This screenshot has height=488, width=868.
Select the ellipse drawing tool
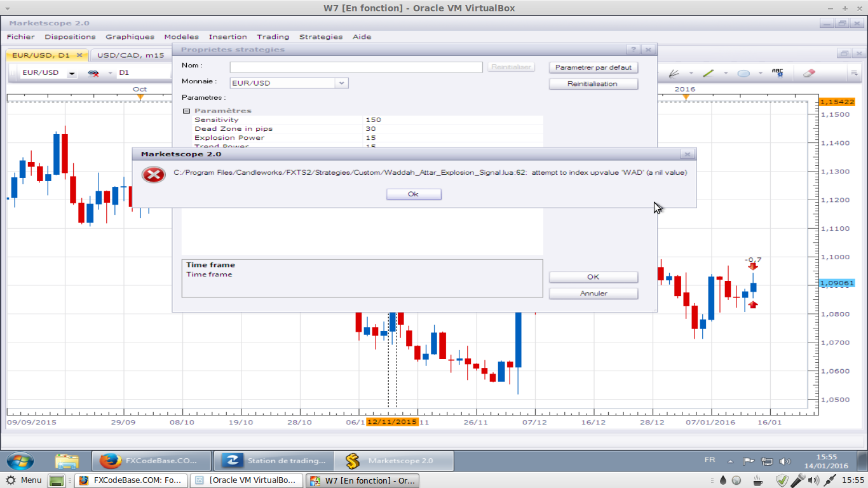tap(743, 74)
